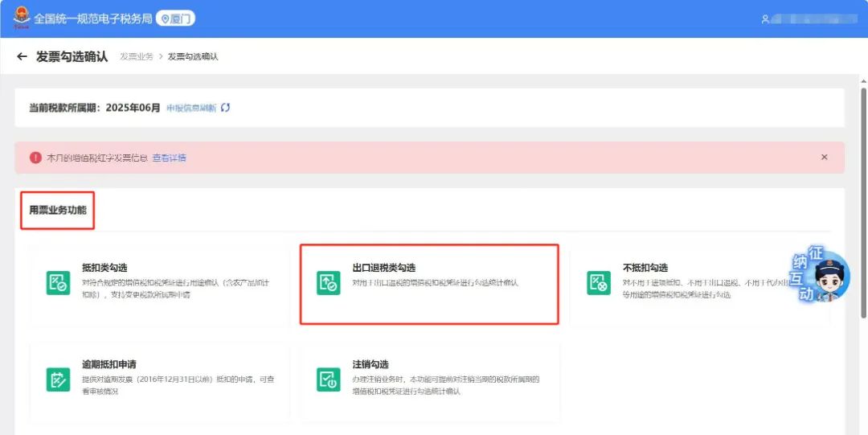Click the user account icon
The image size is (868, 435).
(x=765, y=19)
